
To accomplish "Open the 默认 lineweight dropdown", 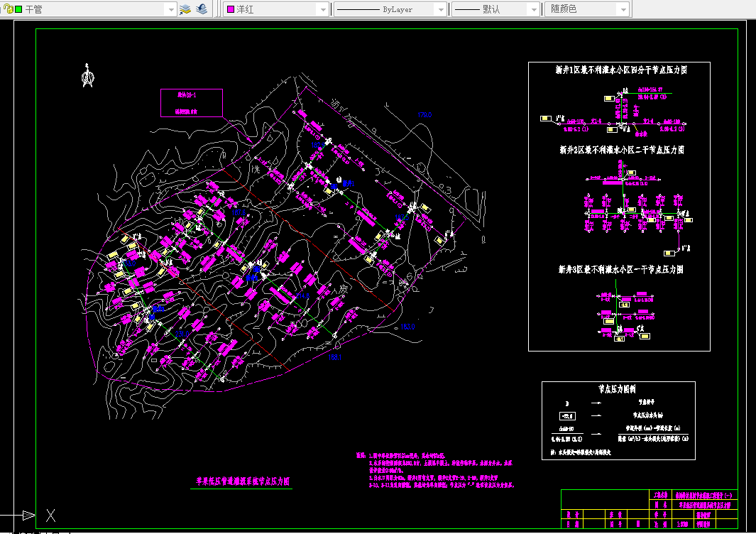I will pyautogui.click(x=535, y=9).
